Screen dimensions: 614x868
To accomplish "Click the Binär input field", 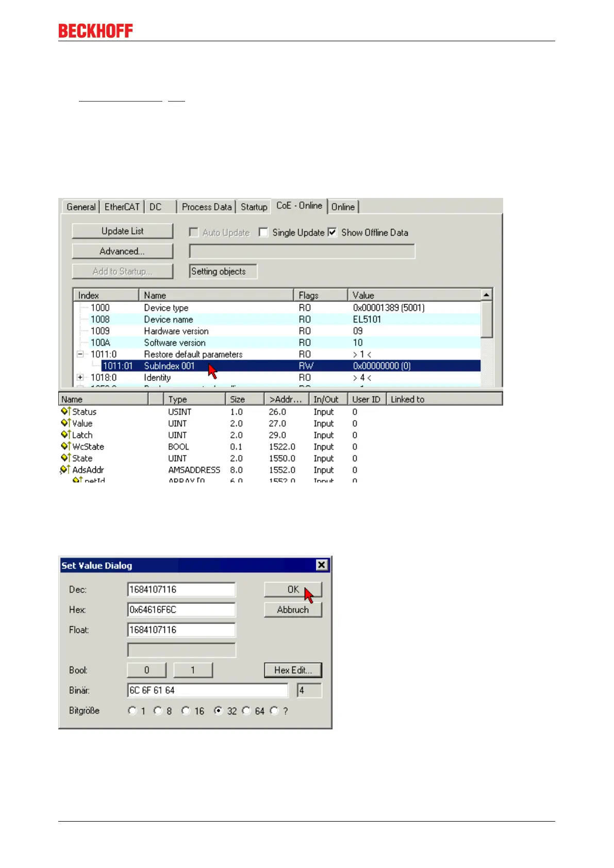I will pos(208,690).
